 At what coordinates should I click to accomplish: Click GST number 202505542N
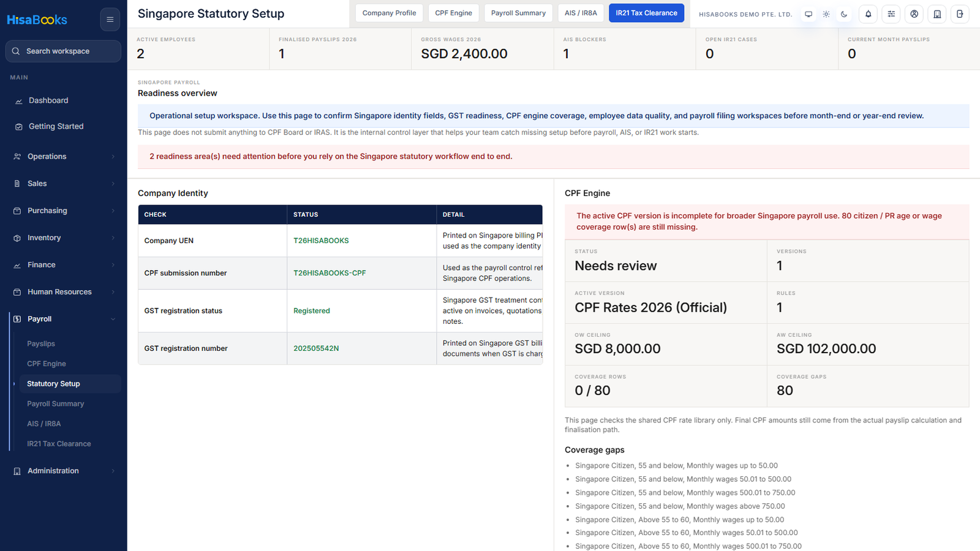click(316, 348)
